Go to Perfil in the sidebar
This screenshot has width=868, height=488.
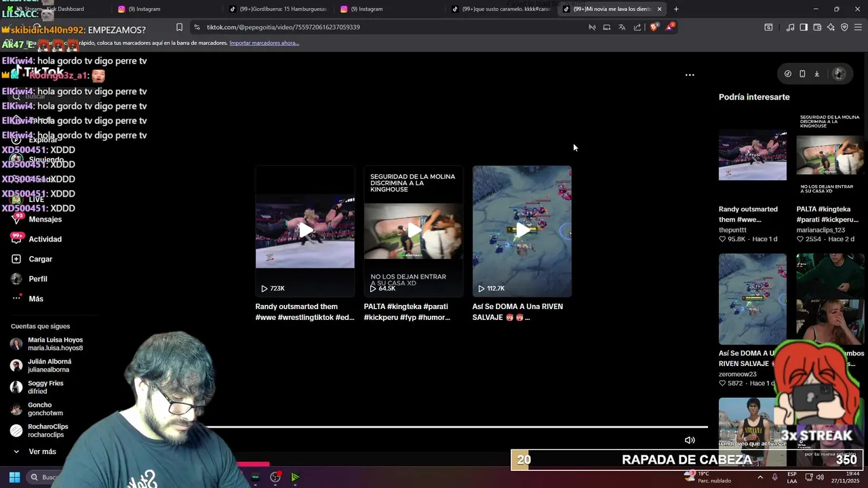[37, 279]
